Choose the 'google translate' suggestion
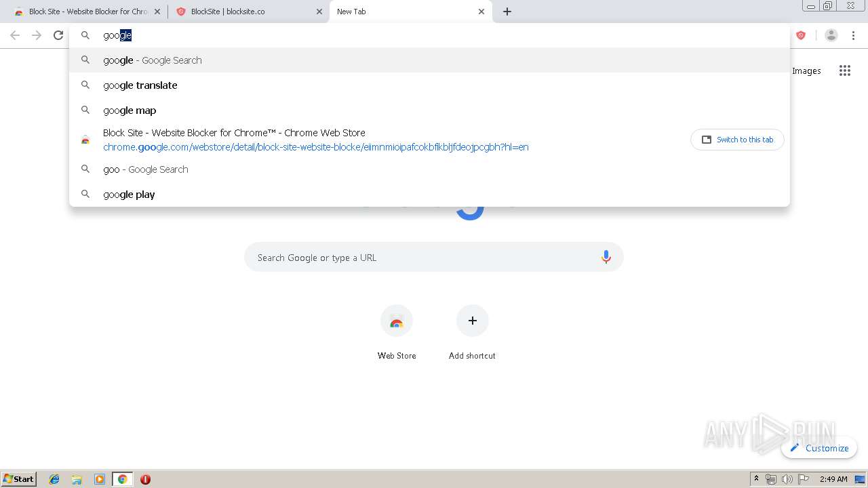The image size is (868, 488). [429, 85]
